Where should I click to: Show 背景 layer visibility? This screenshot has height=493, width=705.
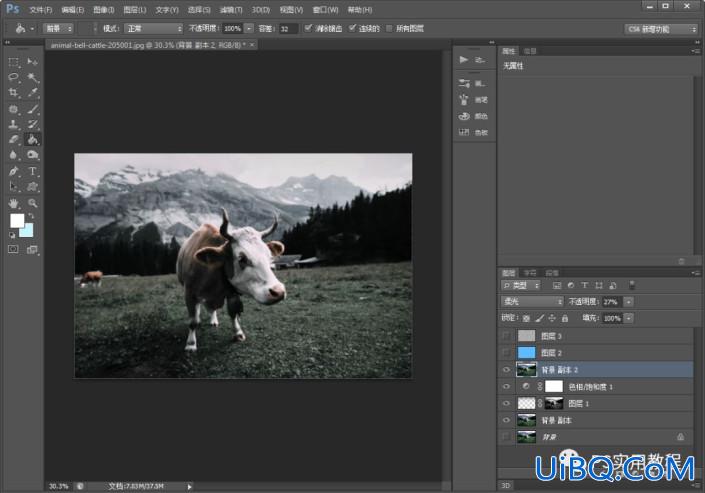(506, 437)
